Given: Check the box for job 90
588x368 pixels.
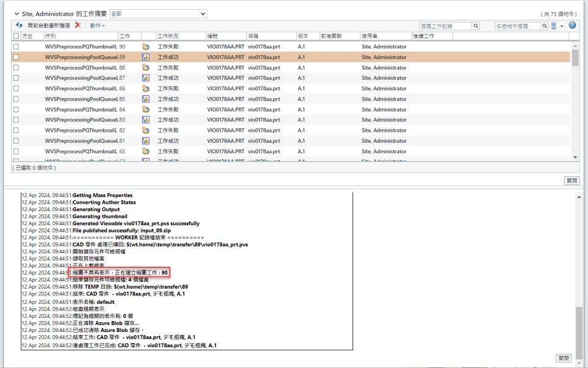Looking at the screenshot, I should coord(16,46).
